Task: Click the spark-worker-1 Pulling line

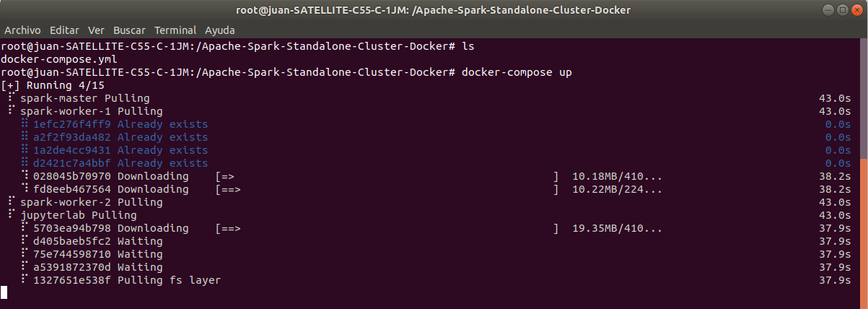Action: 91,111
